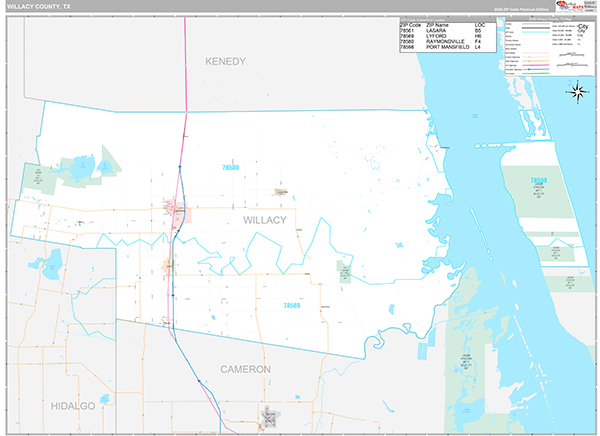Click the Raymondville city marker on the map
The height and width of the screenshot is (436, 600).
180,211
